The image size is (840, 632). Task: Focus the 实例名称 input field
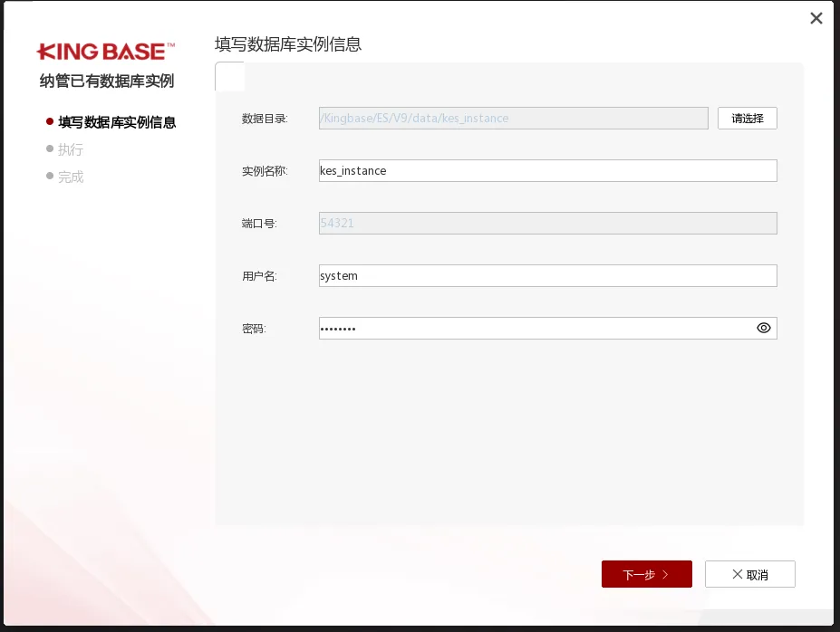[547, 171]
